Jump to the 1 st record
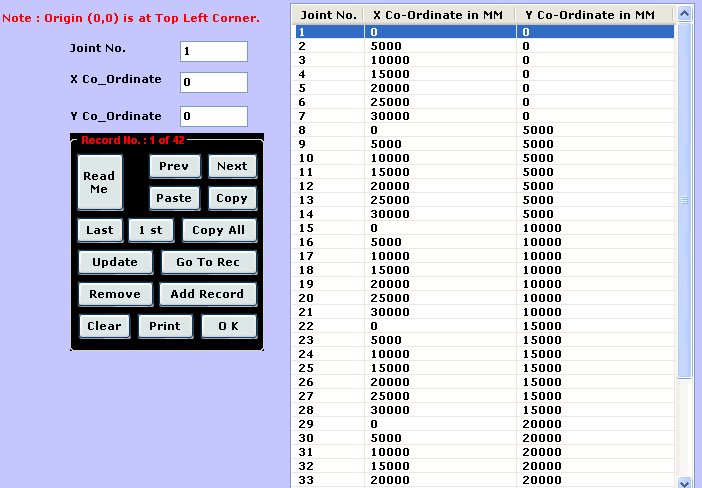The height and width of the screenshot is (488, 702). point(151,230)
